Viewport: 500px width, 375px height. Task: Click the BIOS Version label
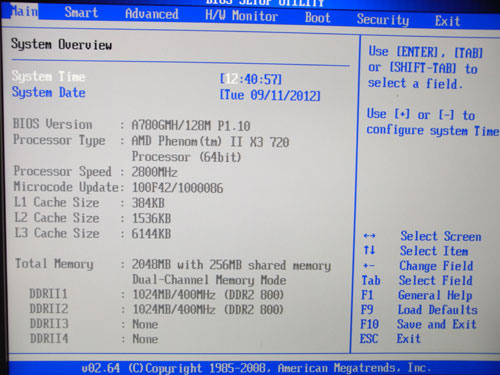pyautogui.click(x=53, y=124)
